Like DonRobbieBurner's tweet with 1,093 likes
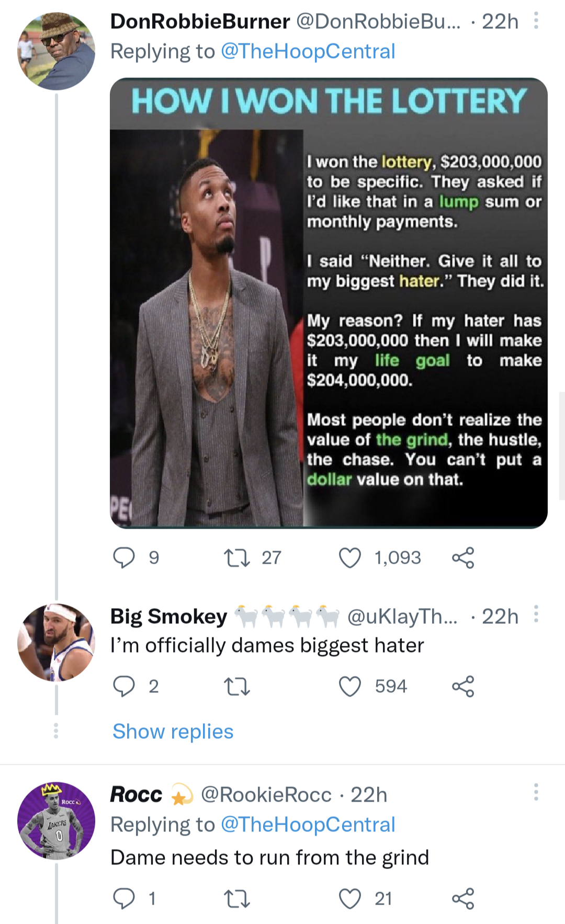Image resolution: width=565 pixels, height=924 pixels. point(350,558)
